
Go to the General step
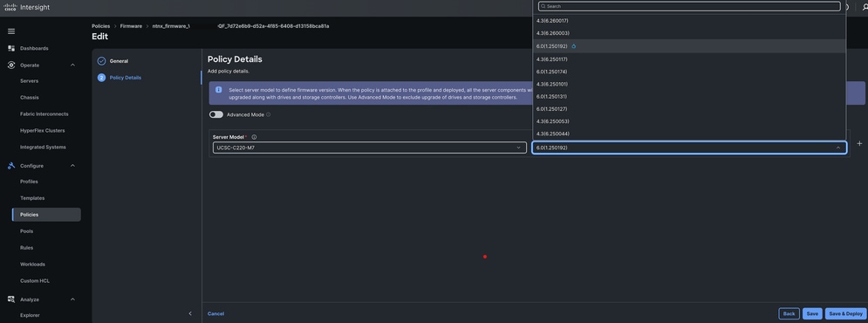pyautogui.click(x=119, y=61)
